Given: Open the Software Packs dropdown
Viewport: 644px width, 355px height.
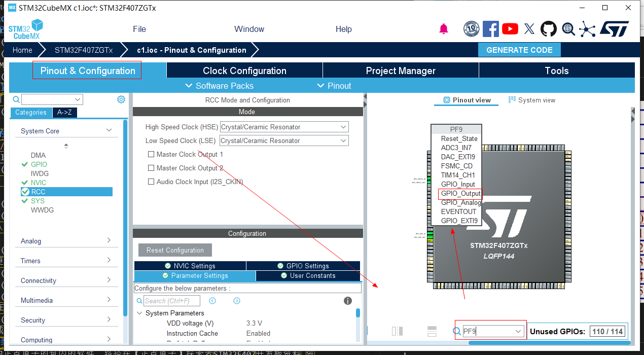Looking at the screenshot, I should pyautogui.click(x=220, y=86).
